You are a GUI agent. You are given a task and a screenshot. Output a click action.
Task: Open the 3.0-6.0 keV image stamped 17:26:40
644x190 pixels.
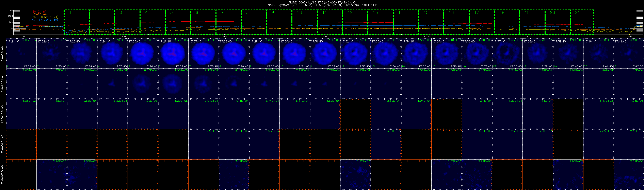pos(173,53)
